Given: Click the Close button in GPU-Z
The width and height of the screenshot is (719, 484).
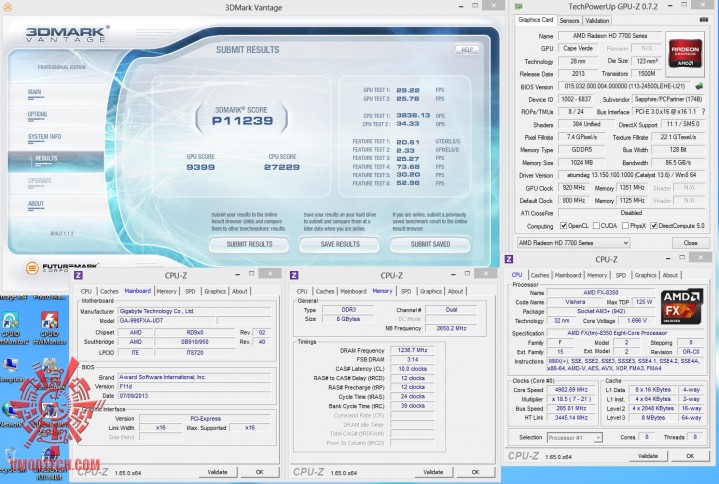Looking at the screenshot, I should tap(690, 242).
